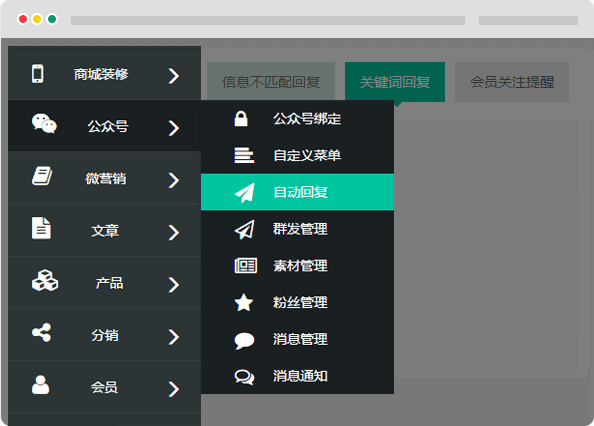The width and height of the screenshot is (594, 426).
Task: Click the phone icon beside 商城装修
Action: click(38, 73)
